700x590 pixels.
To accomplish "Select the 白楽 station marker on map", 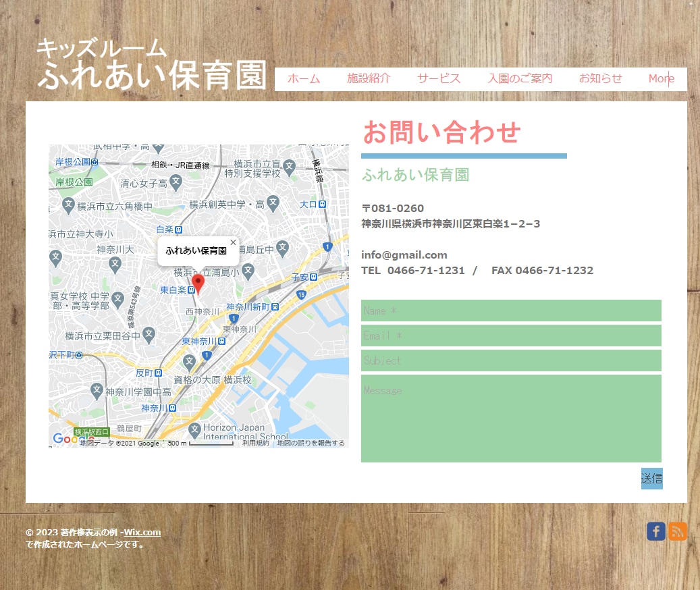I will pyautogui.click(x=179, y=230).
